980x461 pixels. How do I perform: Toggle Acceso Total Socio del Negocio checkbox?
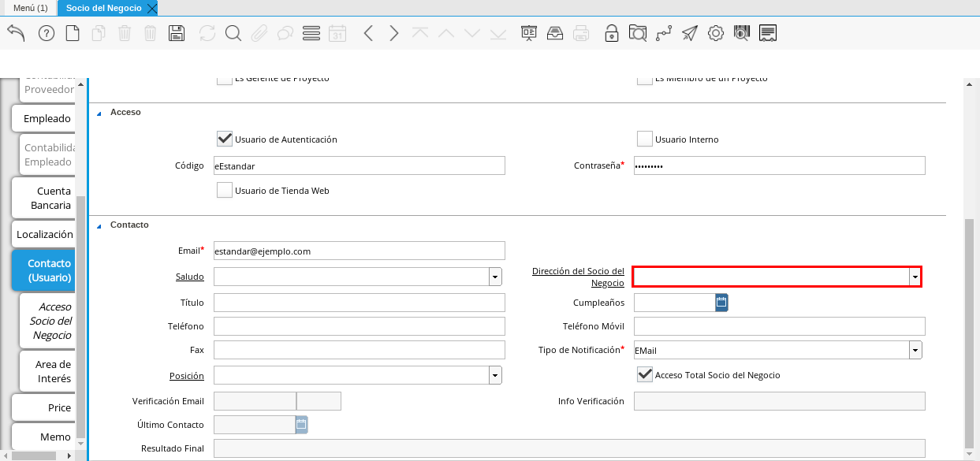click(x=645, y=375)
